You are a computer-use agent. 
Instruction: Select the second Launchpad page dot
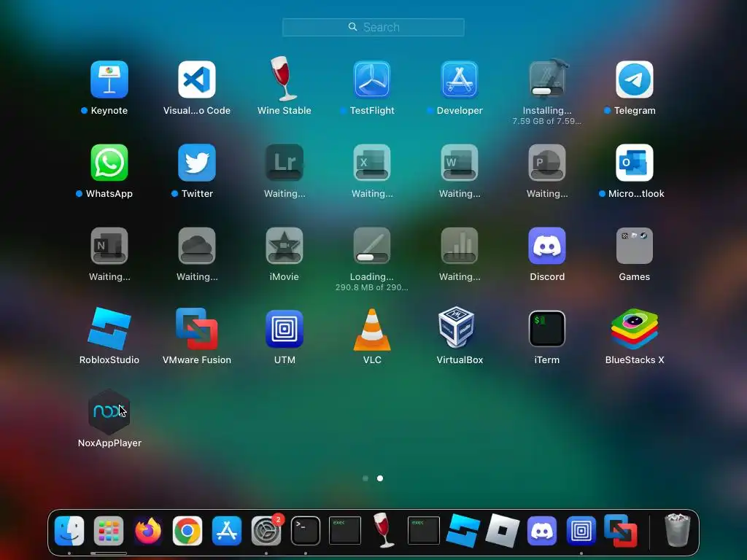pyautogui.click(x=380, y=478)
